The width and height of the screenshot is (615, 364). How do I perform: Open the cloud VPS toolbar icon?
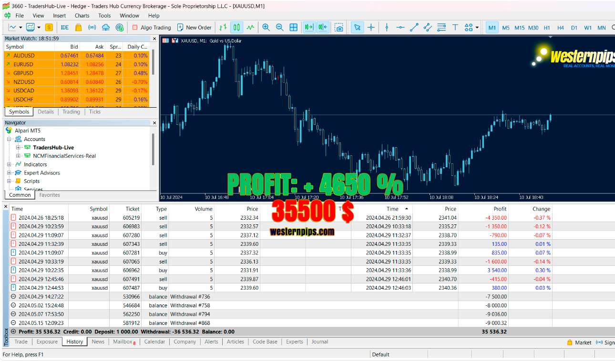point(106,28)
